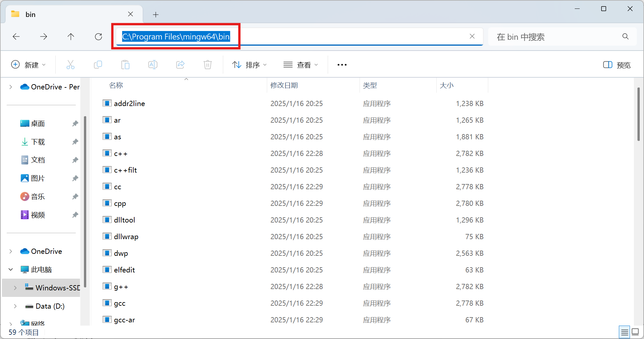Open the 排序 (Sort) dropdown

(250, 65)
